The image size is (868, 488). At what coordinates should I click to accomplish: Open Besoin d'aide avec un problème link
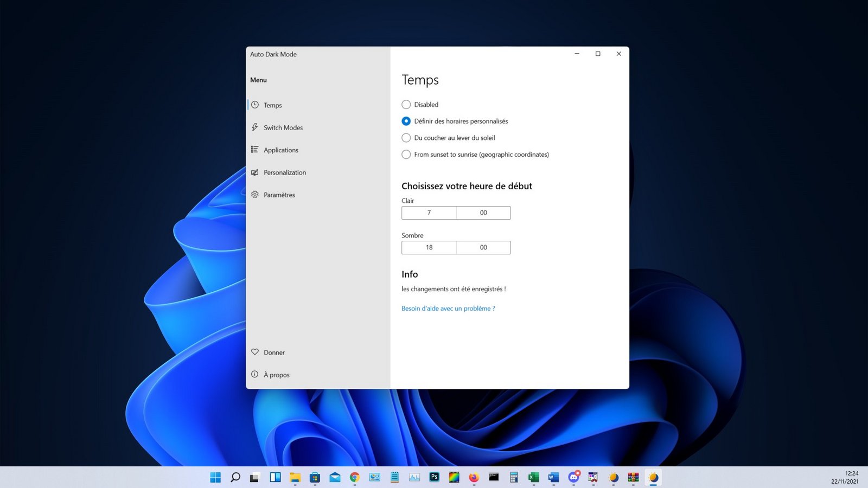point(448,309)
